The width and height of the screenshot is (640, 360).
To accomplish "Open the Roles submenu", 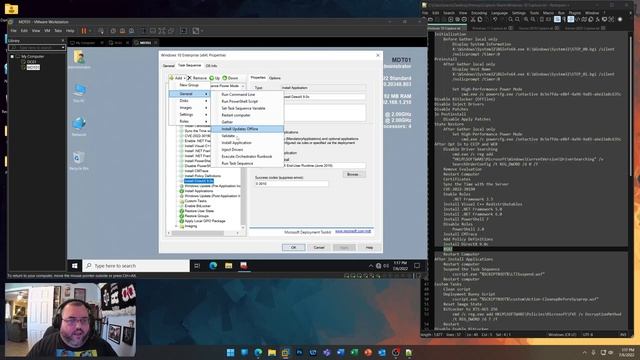I will click(x=189, y=121).
